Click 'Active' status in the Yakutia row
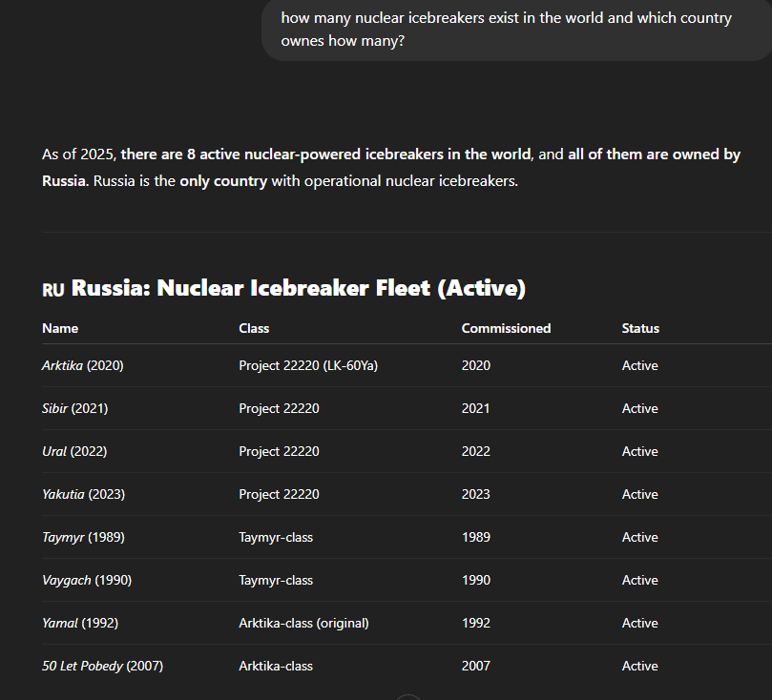 (640, 494)
